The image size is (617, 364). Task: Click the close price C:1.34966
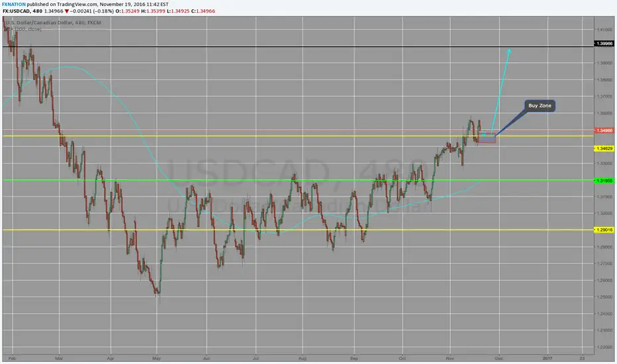tap(203, 11)
